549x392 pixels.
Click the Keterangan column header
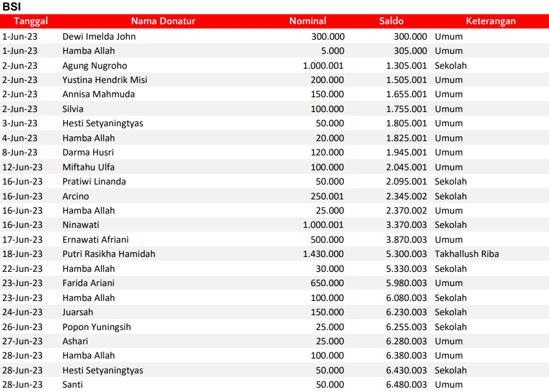[x=490, y=21]
